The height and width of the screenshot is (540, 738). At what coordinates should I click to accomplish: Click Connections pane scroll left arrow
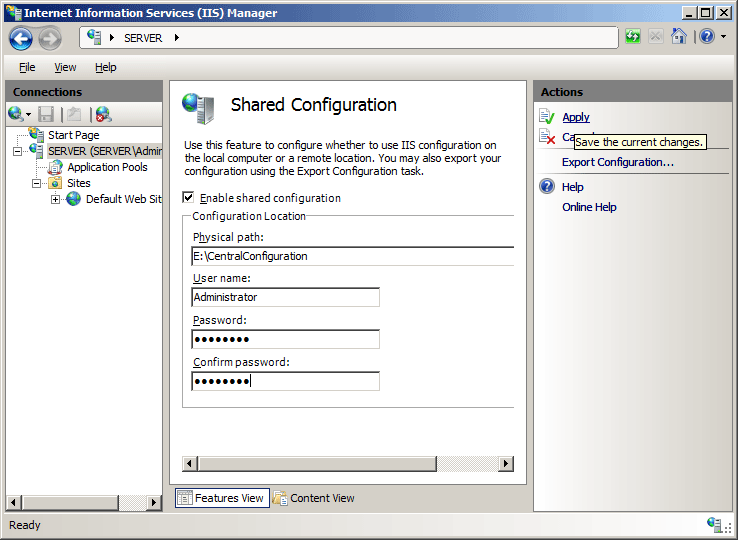pos(13,502)
